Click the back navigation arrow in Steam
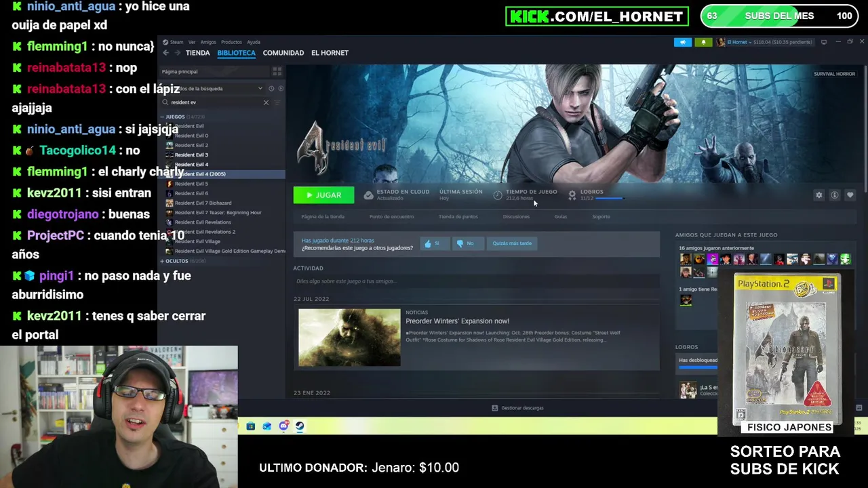The image size is (868, 488). 165,53
